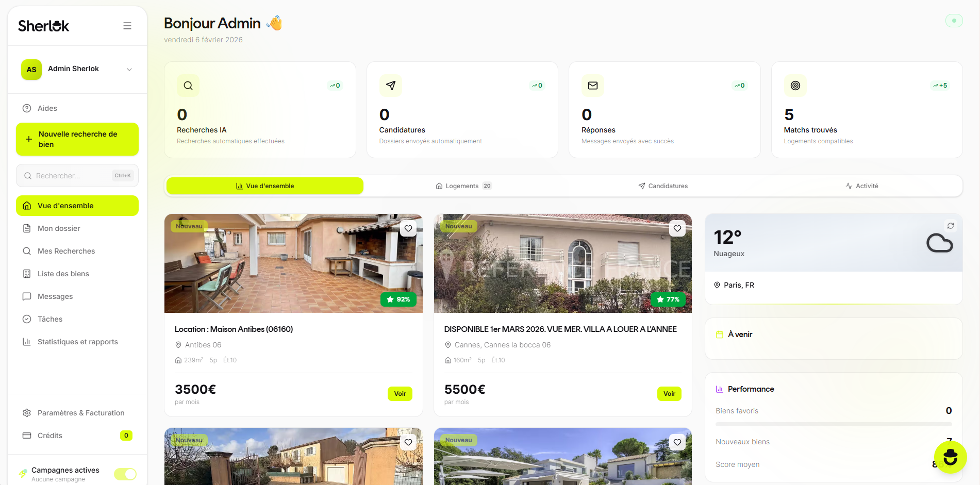
Task: Open the Sherlok chatbot assistant bubble
Action: tap(950, 457)
